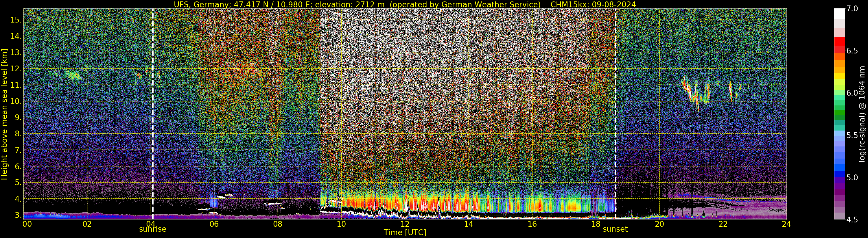Click the time-axis tick label '06'
The image size is (868, 238).
[214, 224]
